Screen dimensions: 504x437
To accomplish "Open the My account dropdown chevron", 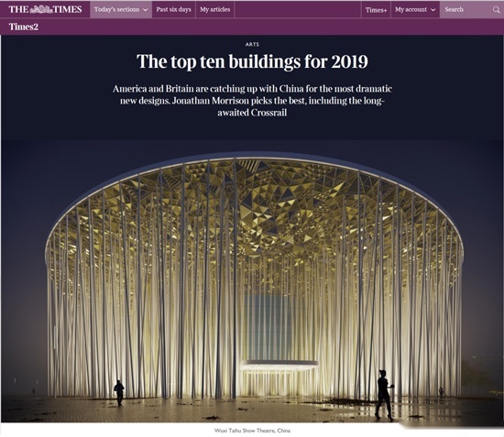I will [x=433, y=10].
